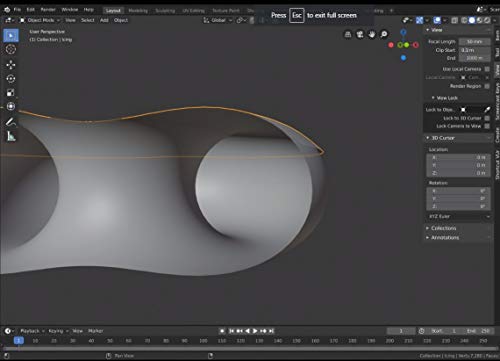Toggle perspective/orthographic grid view icon

click(348, 34)
